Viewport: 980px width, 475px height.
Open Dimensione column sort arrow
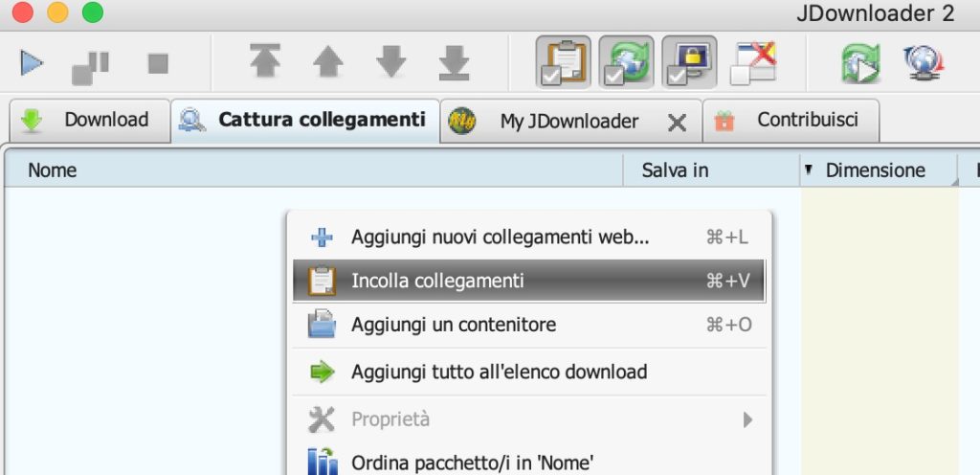(809, 170)
